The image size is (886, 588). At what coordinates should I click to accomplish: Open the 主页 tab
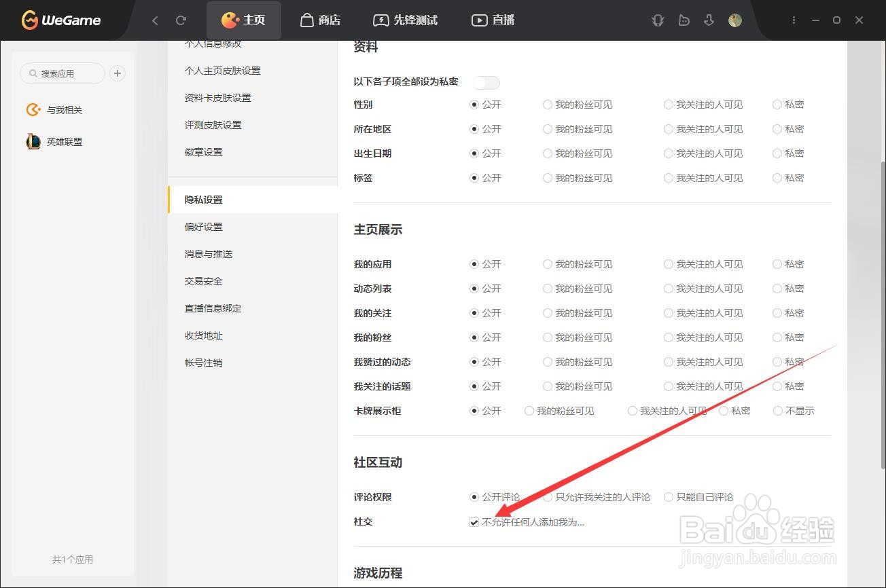(243, 20)
